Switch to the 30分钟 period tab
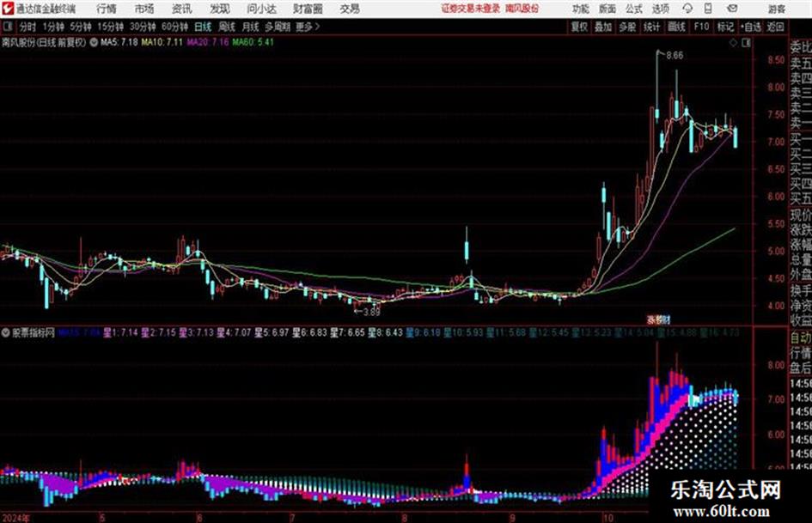Screen dimensions: 812x523 point(143,27)
